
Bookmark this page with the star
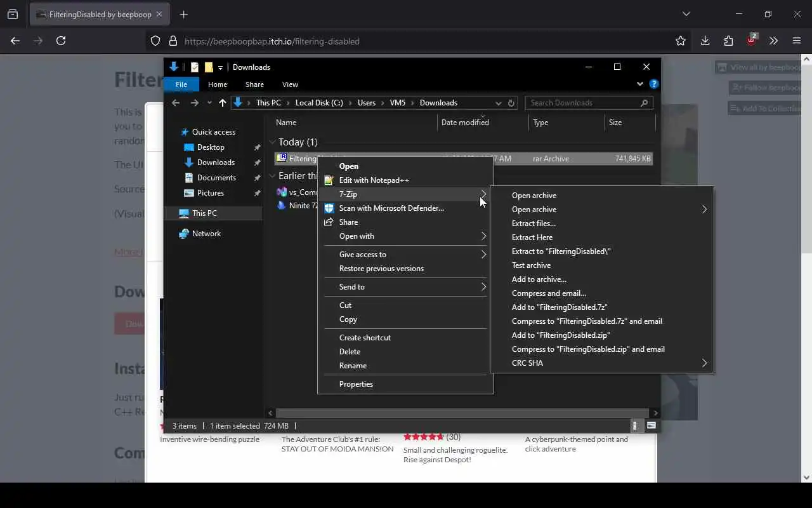coord(681,41)
